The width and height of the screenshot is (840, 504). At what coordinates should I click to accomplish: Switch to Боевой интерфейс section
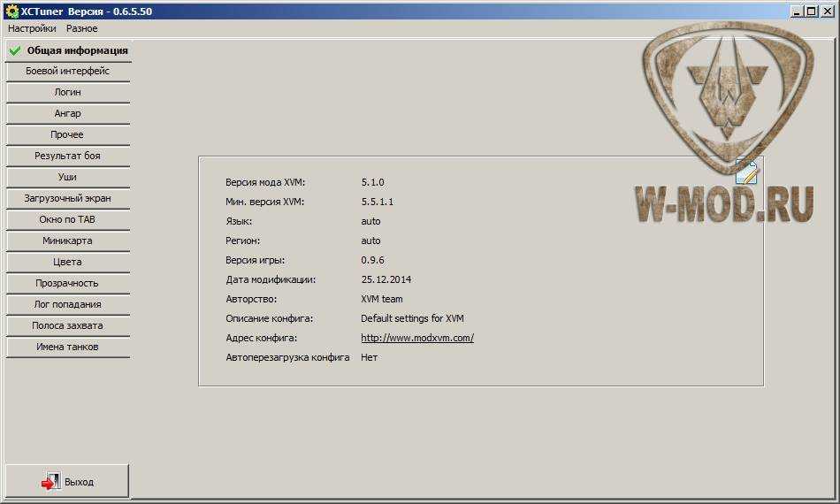68,71
